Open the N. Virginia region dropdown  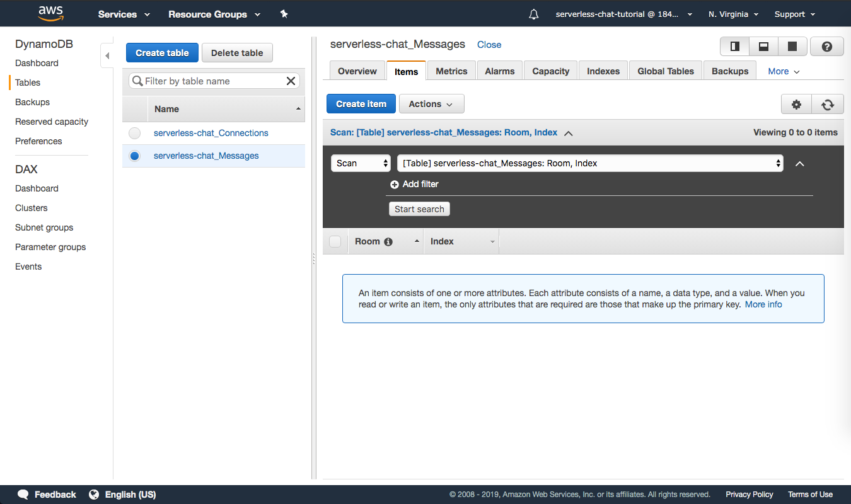(x=734, y=14)
